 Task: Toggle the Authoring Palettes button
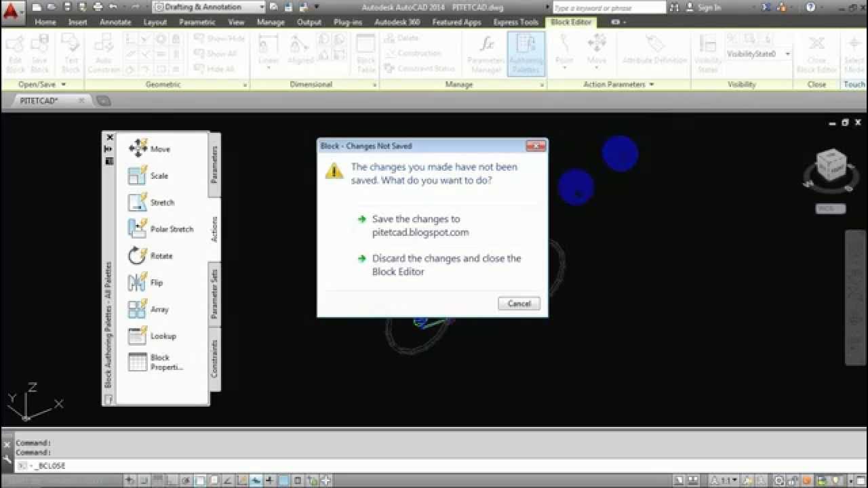[526, 54]
